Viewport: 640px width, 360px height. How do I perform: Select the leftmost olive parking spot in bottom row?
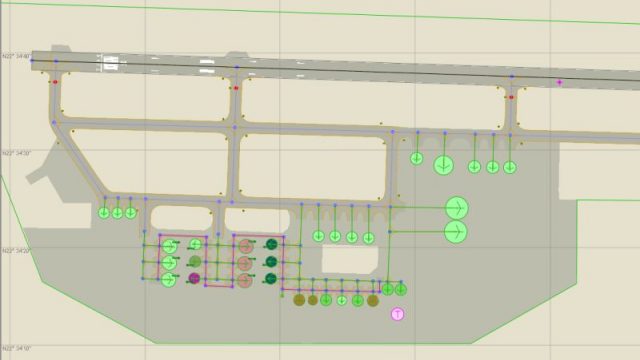point(299,300)
